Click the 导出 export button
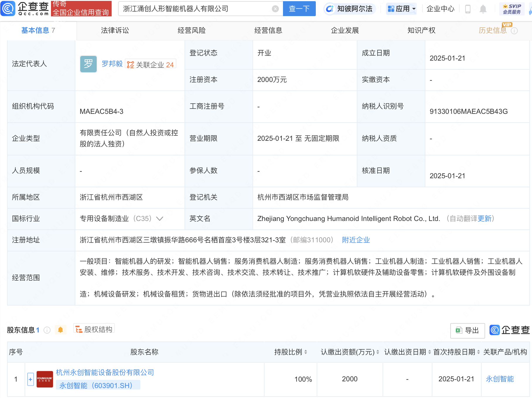532x398 pixels. point(468,330)
